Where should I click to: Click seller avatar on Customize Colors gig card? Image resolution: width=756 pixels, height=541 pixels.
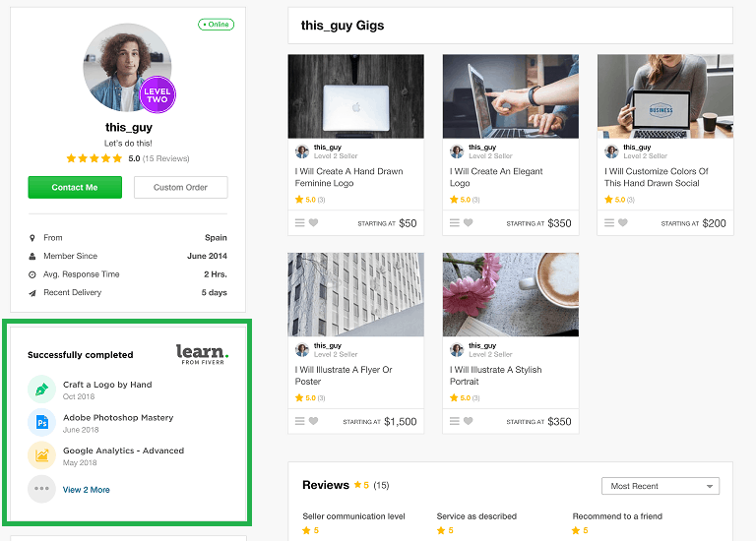(612, 151)
